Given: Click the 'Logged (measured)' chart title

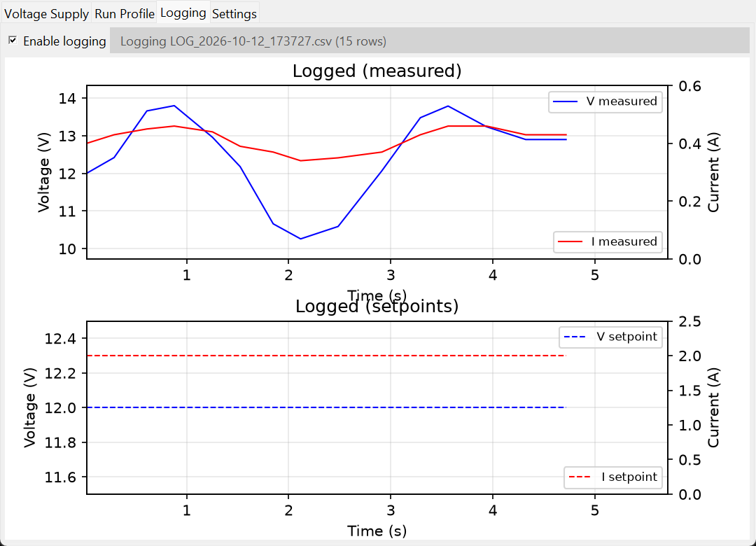Looking at the screenshot, I should [x=377, y=71].
